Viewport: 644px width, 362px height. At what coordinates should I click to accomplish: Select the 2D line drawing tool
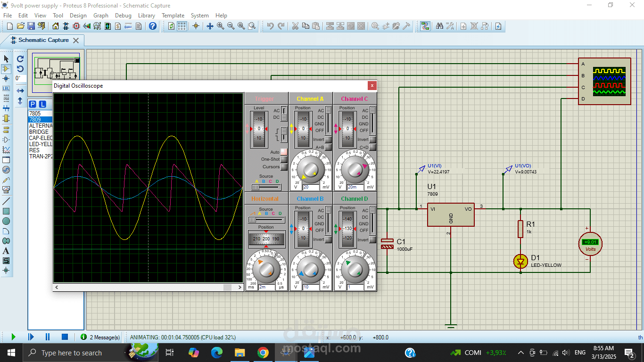pyautogui.click(x=6, y=201)
